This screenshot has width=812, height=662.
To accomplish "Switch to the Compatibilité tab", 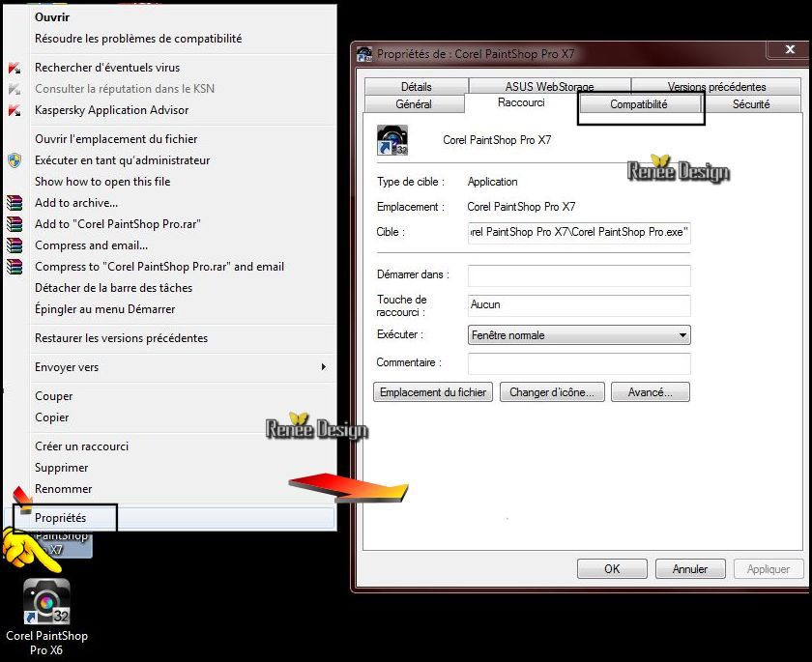I will click(639, 104).
